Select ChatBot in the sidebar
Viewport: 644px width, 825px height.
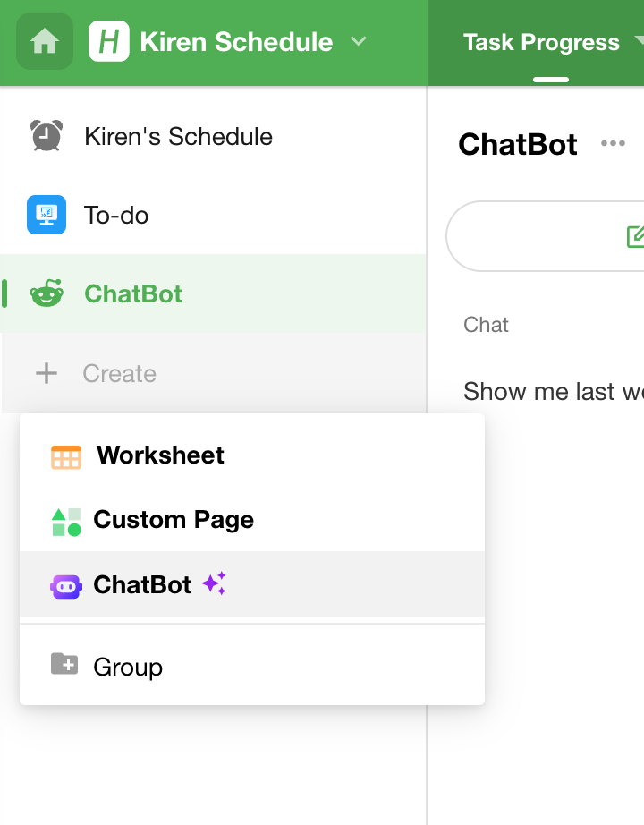coord(133,294)
